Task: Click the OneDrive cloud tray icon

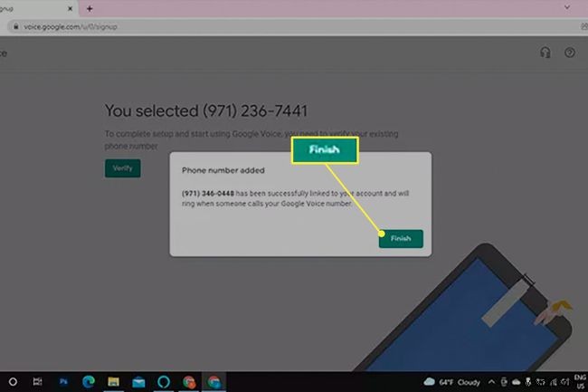Action: point(517,382)
